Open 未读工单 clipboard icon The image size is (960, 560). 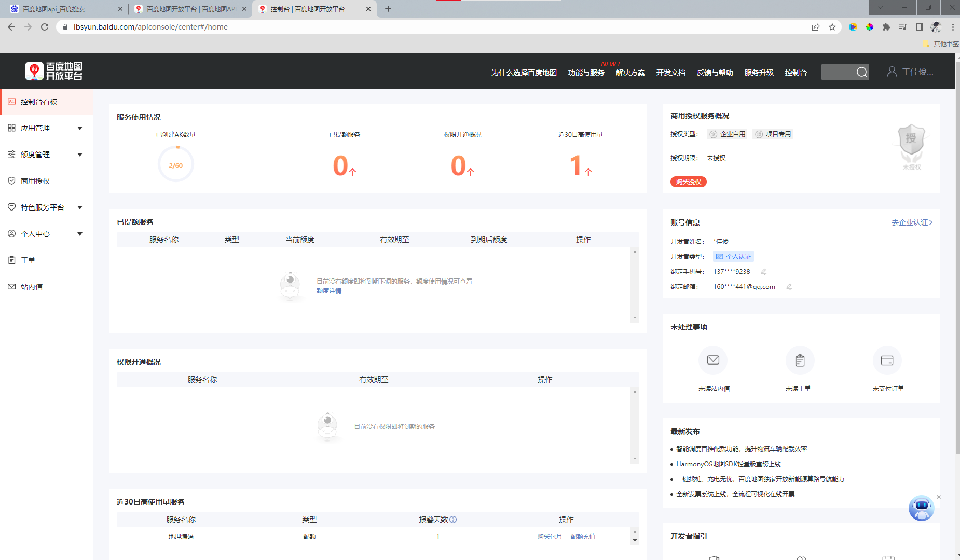[800, 360]
